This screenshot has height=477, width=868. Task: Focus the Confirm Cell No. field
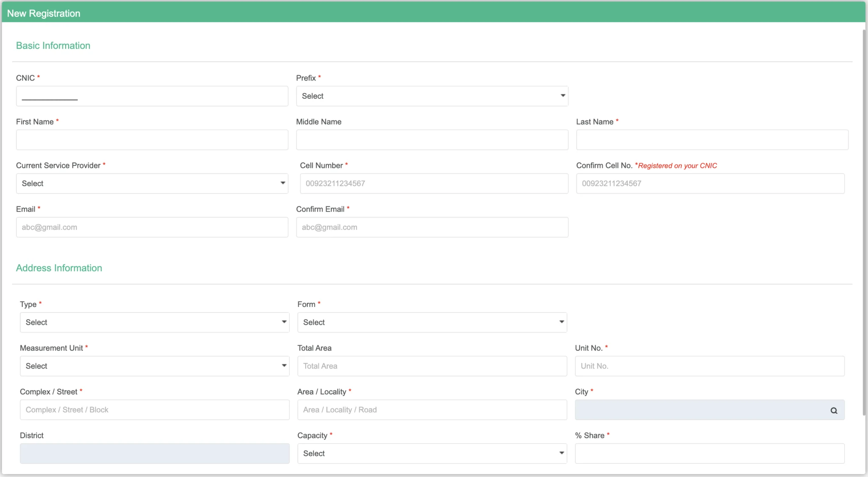pos(710,184)
